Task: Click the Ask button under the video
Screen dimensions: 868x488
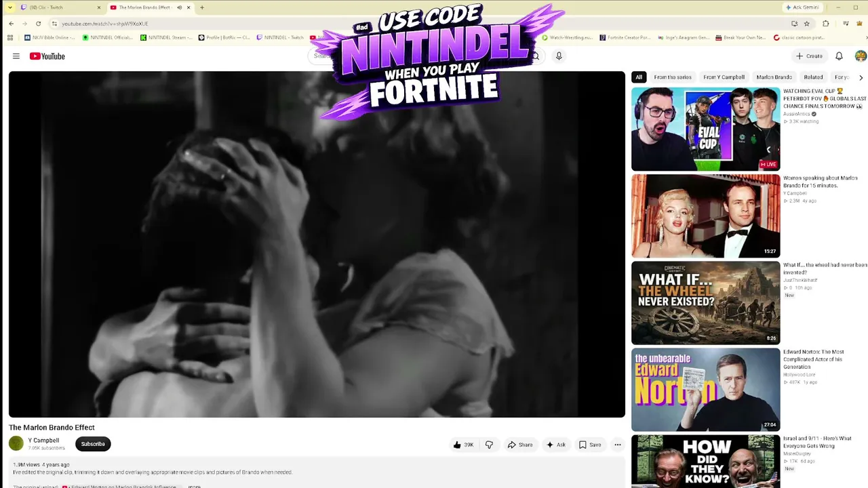Action: (x=556, y=445)
